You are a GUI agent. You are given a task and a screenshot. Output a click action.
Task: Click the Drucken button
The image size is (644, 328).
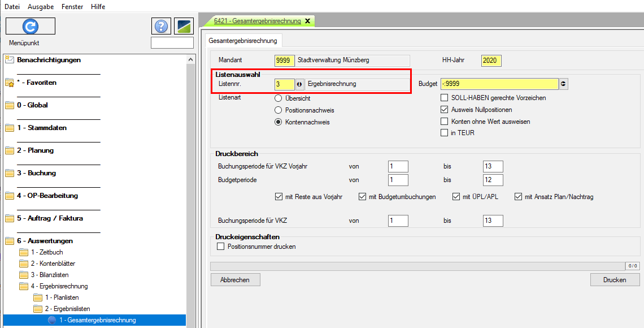(614, 280)
